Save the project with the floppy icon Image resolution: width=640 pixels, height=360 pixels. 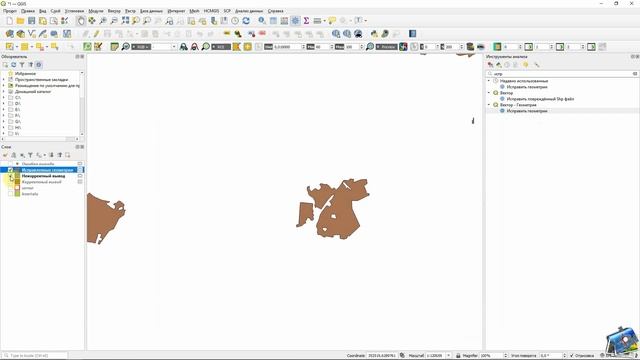(x=31, y=20)
